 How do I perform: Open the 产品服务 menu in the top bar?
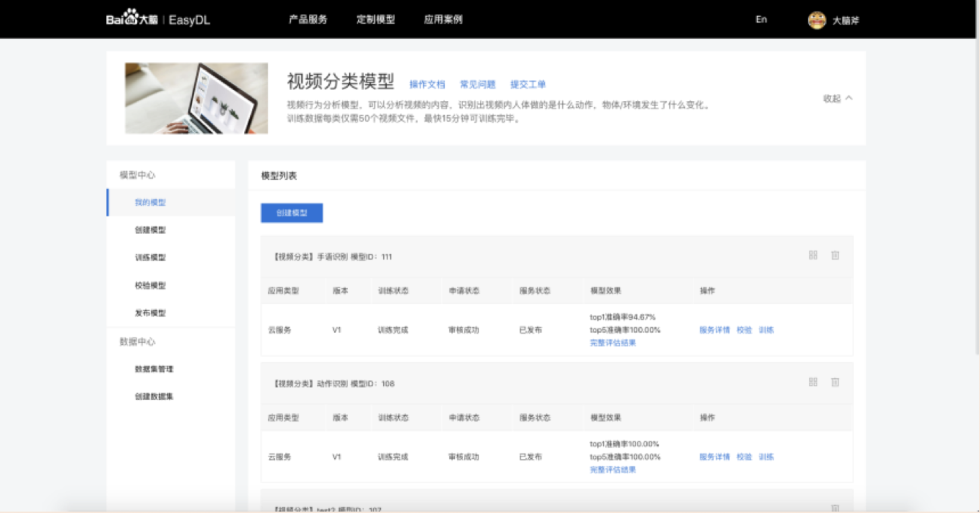coord(308,19)
